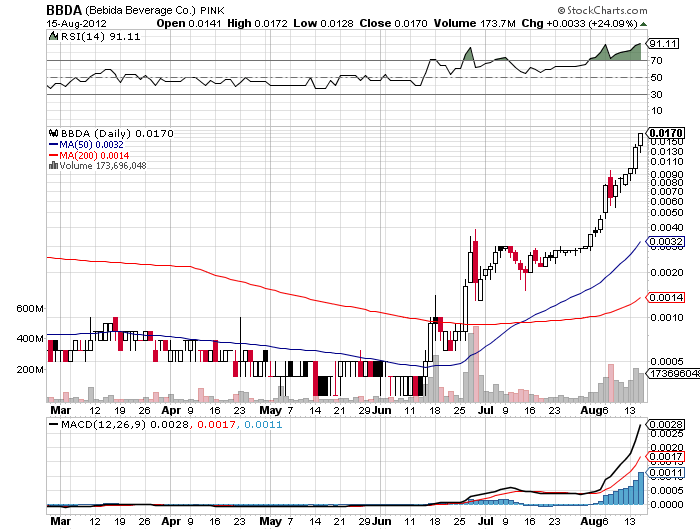This screenshot has height=530, width=700.
Task: Click the BBDA (Daily) 0.0170 legend text
Action: point(117,133)
